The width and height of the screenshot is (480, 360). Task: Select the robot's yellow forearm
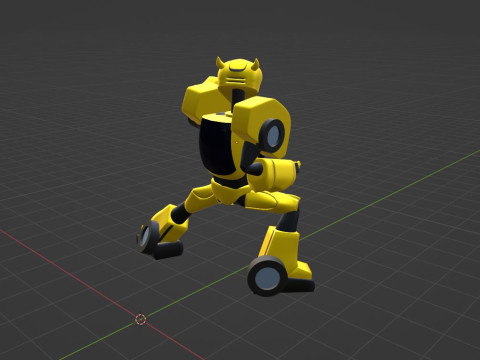276,173
